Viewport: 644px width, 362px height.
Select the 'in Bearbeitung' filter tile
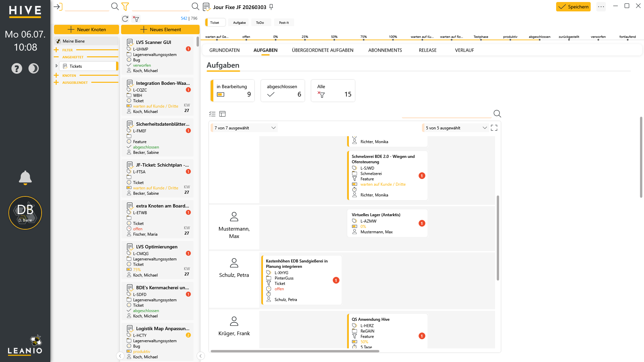pyautogui.click(x=232, y=90)
